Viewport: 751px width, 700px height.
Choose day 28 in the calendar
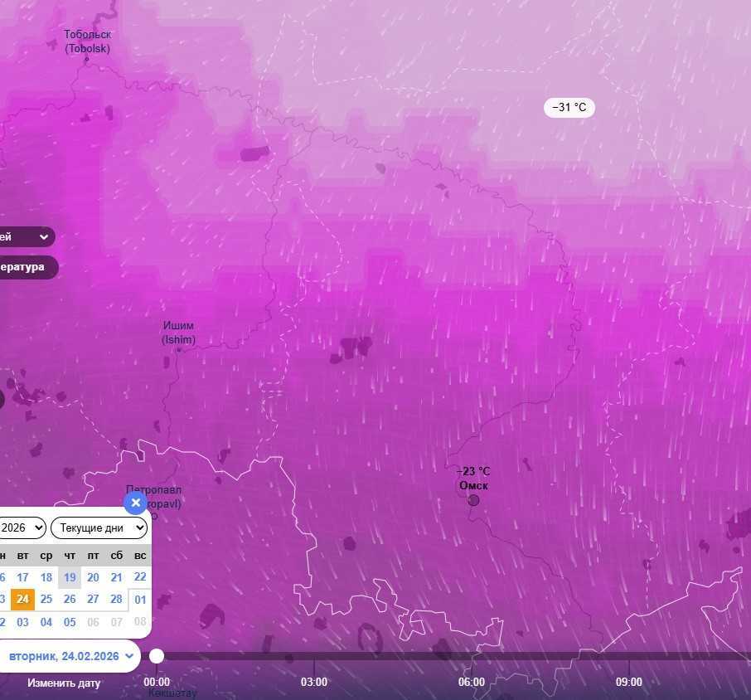(116, 600)
